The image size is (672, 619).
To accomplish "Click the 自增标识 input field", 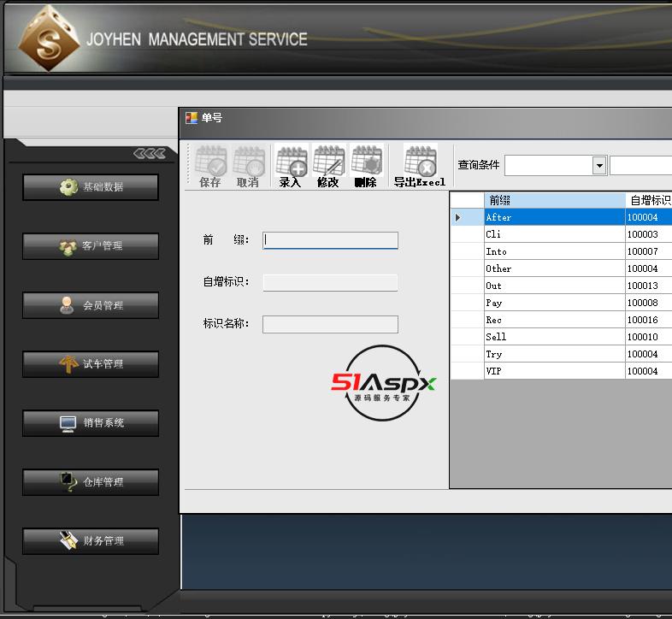I will point(330,282).
